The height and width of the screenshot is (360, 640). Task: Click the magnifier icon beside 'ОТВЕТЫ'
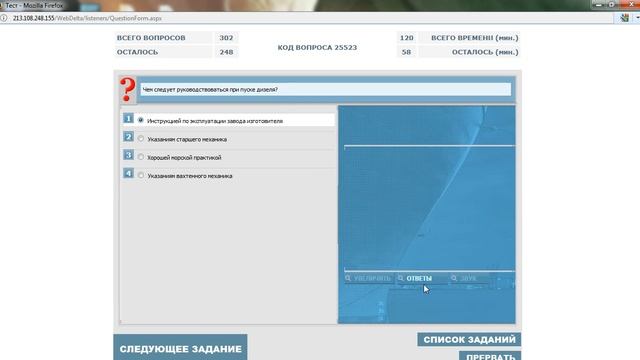click(x=401, y=278)
